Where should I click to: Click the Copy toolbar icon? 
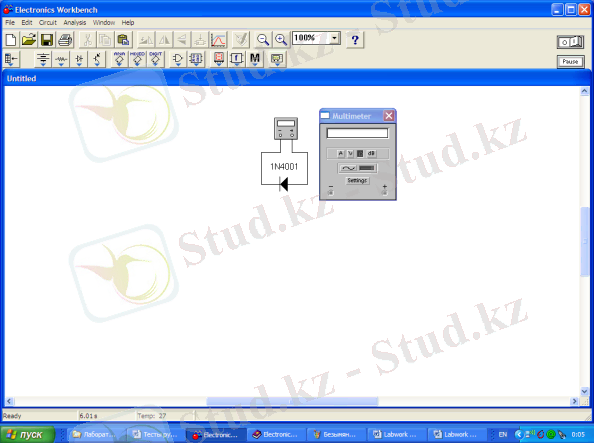tap(105, 39)
